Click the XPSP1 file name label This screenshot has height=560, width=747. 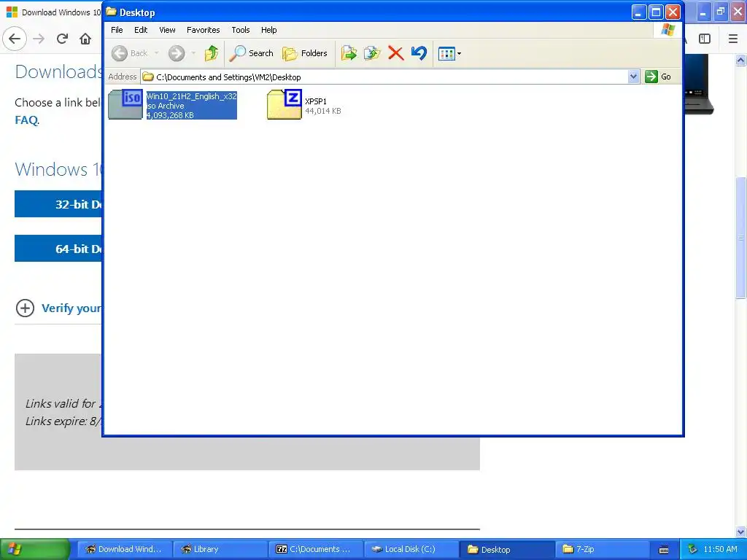click(316, 101)
